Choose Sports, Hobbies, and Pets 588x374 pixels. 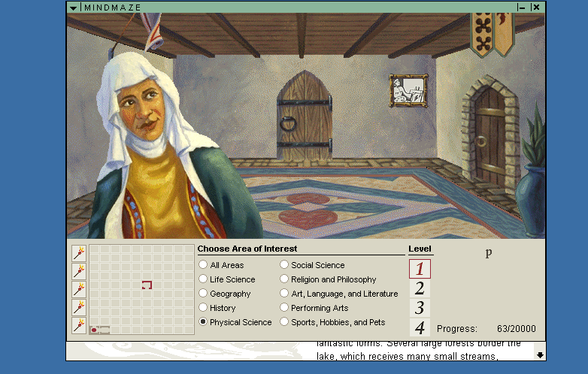pos(284,321)
